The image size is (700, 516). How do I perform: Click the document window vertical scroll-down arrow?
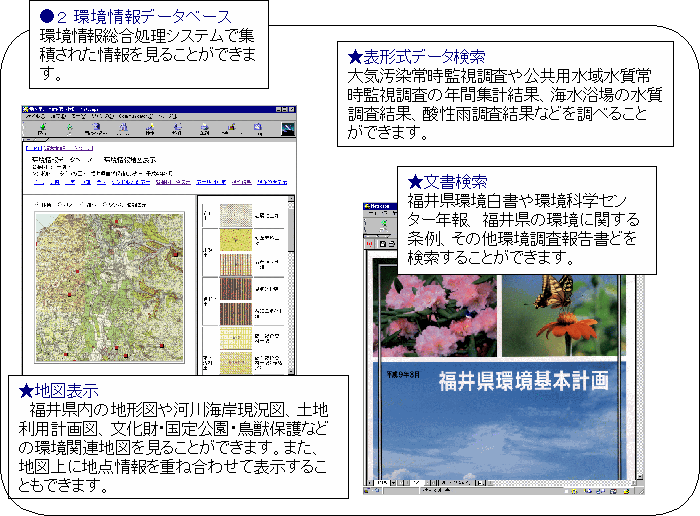[639, 477]
